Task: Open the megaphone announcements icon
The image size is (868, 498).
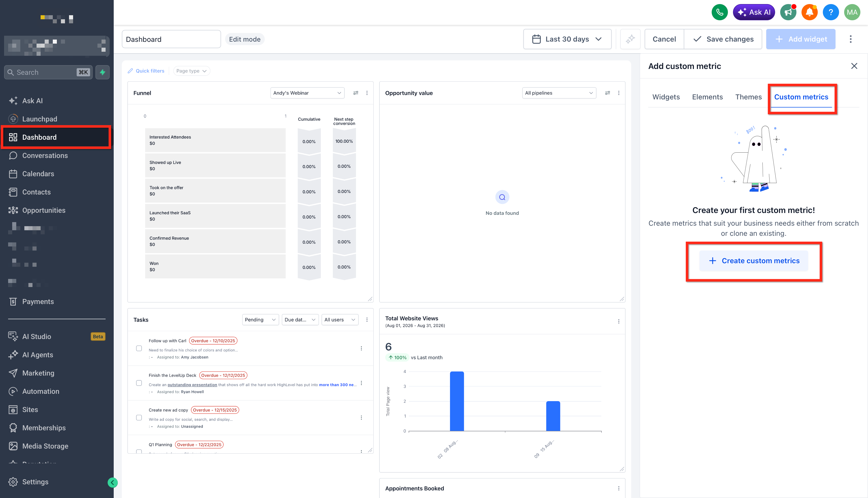Action: 788,12
